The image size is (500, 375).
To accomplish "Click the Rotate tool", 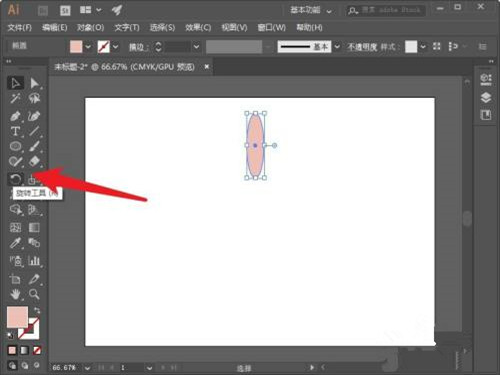I will point(15,179).
